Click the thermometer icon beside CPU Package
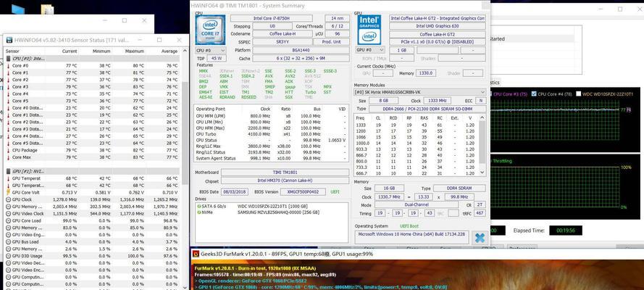Screen dimensions: 644x290 tap(9, 150)
